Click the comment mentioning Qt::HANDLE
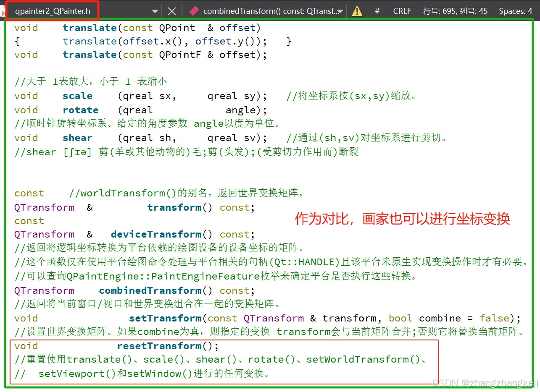The image size is (540, 392). pyautogui.click(x=271, y=262)
